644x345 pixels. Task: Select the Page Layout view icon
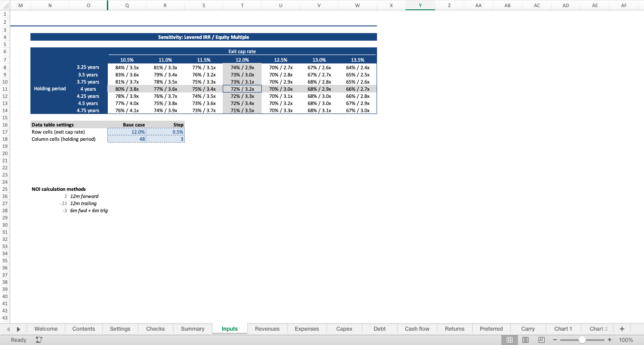coord(525,340)
